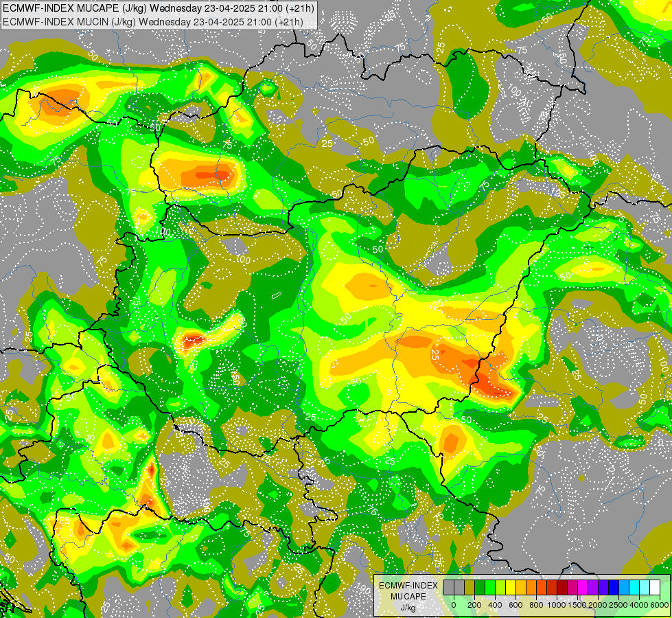Click the '200' legend scale label
This screenshot has width=672, height=618.
point(474,605)
